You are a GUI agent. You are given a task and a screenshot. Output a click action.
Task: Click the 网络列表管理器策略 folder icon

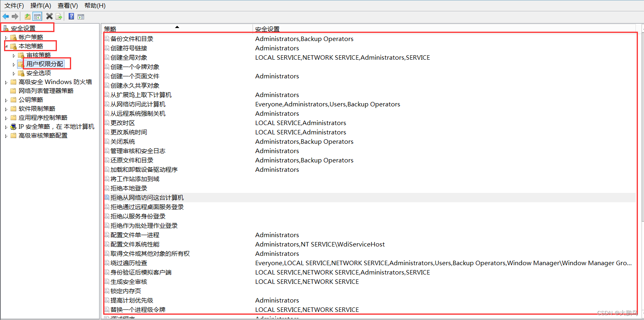tap(13, 91)
